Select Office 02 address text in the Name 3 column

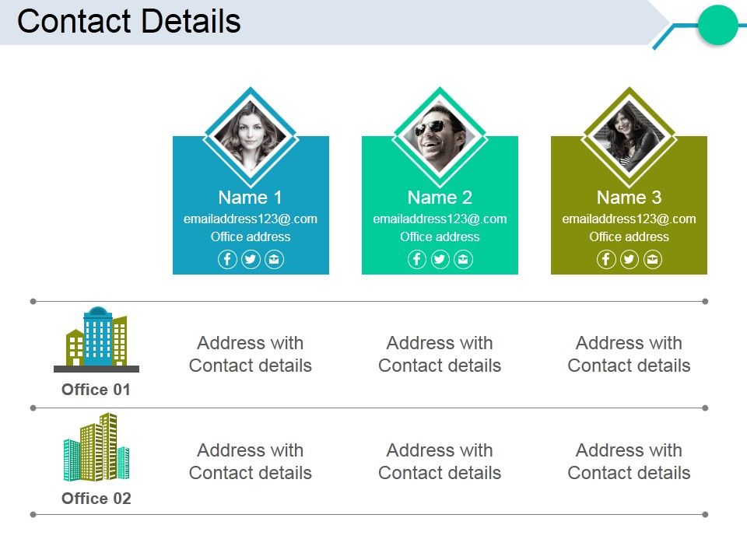click(629, 461)
